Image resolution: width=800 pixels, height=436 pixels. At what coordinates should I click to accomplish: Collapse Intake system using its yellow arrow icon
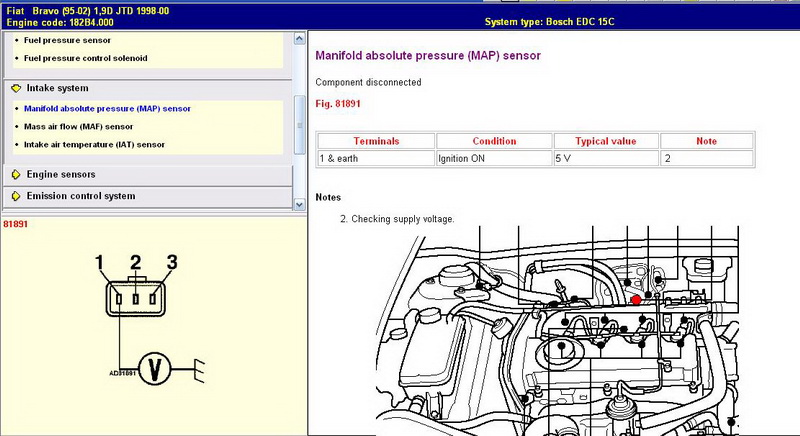(15, 88)
